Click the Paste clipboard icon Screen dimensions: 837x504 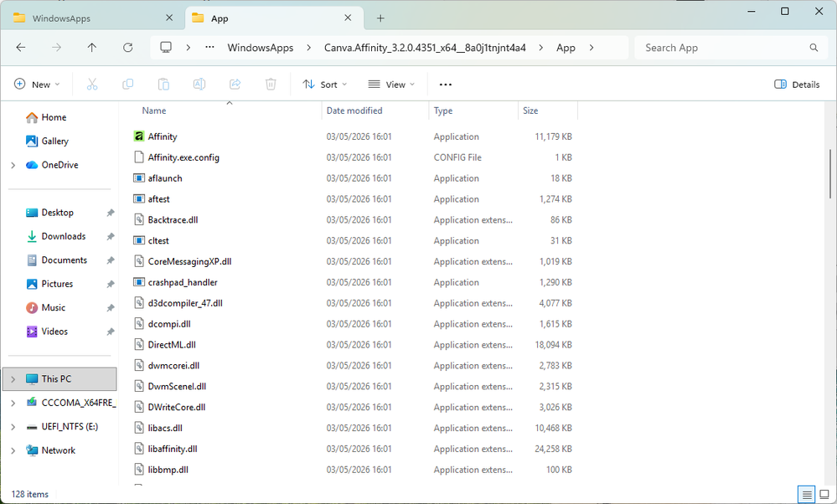tap(163, 85)
